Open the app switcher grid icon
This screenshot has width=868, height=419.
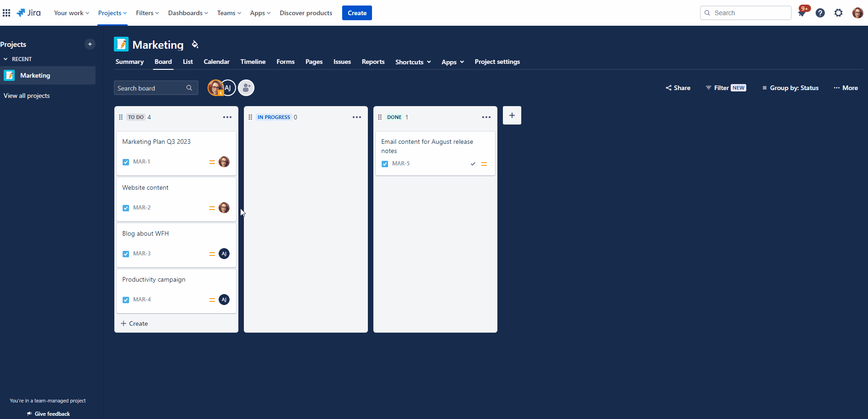(6, 13)
